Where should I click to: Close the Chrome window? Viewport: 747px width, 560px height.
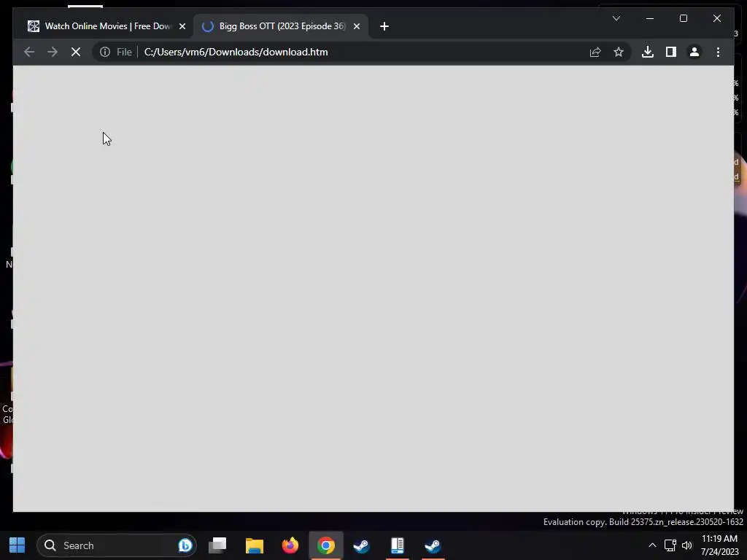[717, 18]
